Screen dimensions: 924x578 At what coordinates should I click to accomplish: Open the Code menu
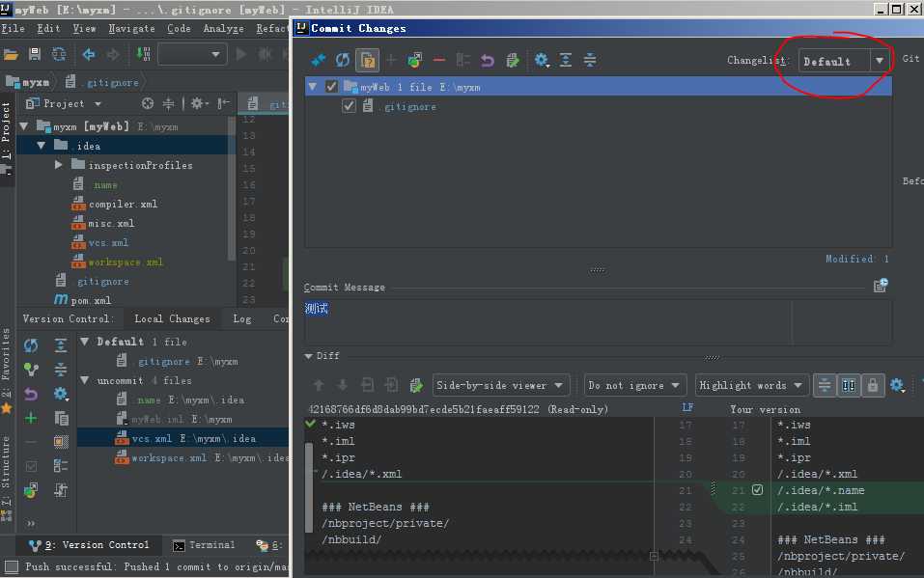[x=179, y=28]
